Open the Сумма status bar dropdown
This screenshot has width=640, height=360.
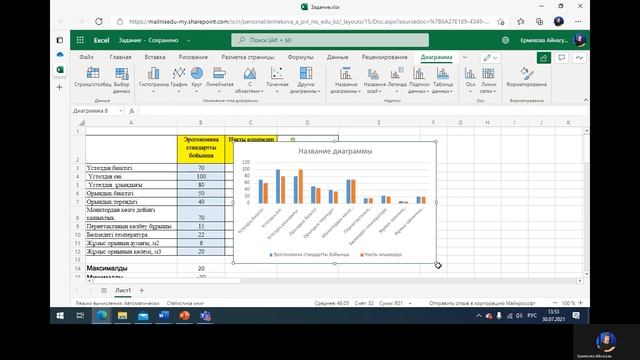pos(410,303)
